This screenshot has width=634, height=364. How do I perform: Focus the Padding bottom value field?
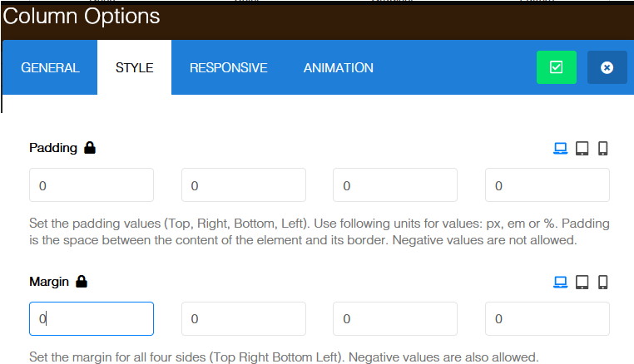(395, 185)
